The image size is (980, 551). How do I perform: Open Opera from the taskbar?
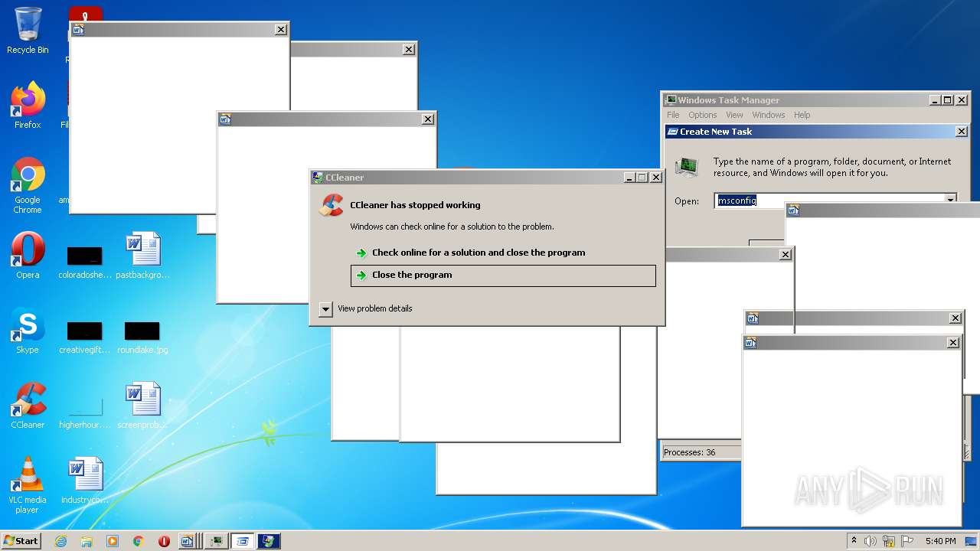(164, 541)
